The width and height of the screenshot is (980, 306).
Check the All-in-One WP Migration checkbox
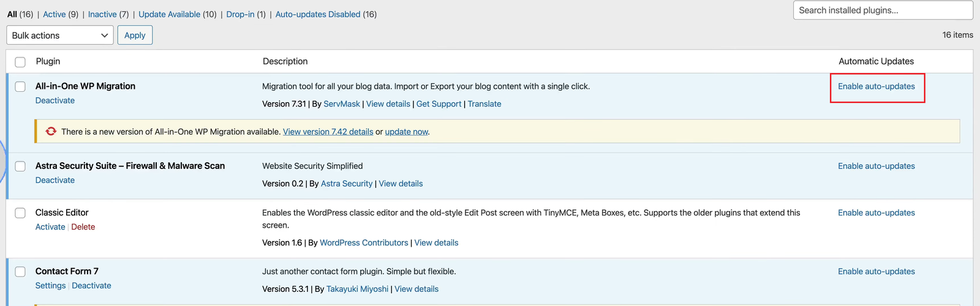pos(20,86)
